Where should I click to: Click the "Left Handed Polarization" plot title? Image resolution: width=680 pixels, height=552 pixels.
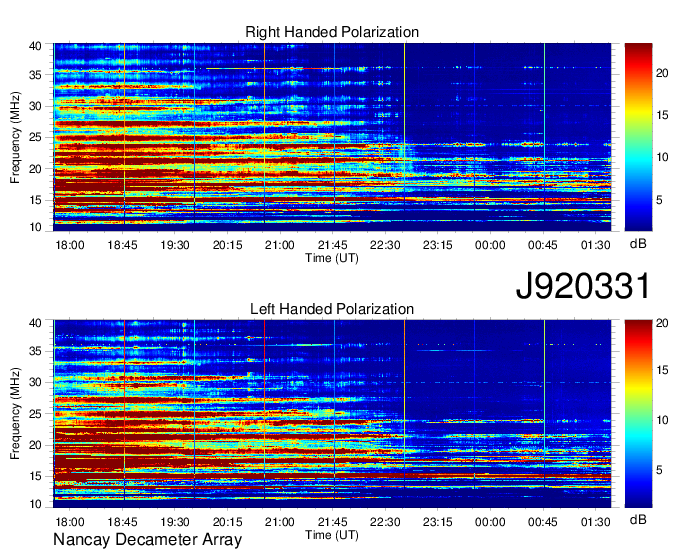click(332, 309)
